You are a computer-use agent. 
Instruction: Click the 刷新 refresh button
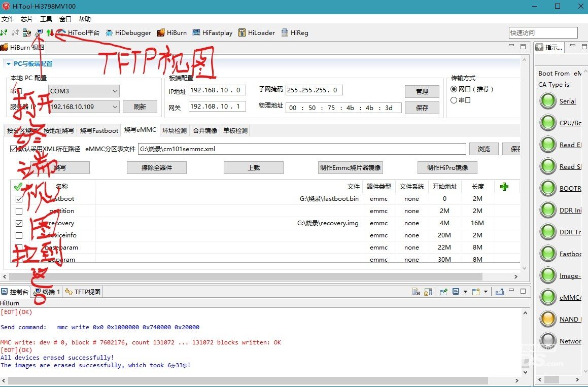140,107
